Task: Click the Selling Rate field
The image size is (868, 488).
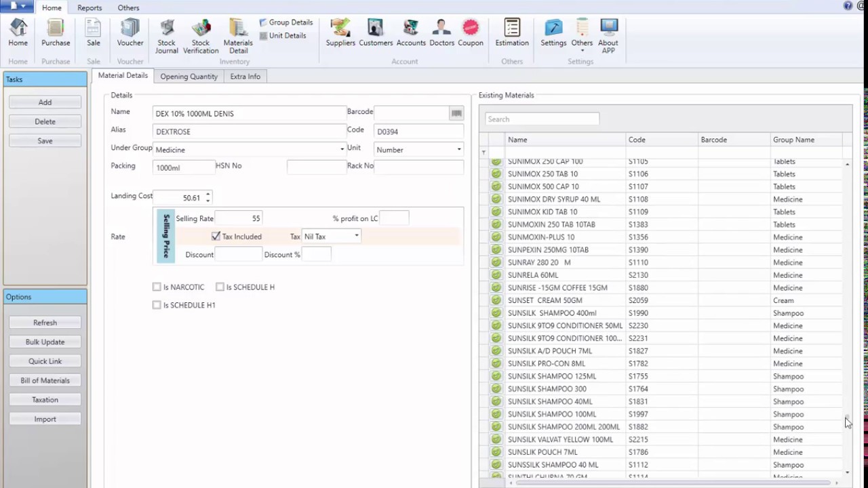Action: (238, 218)
